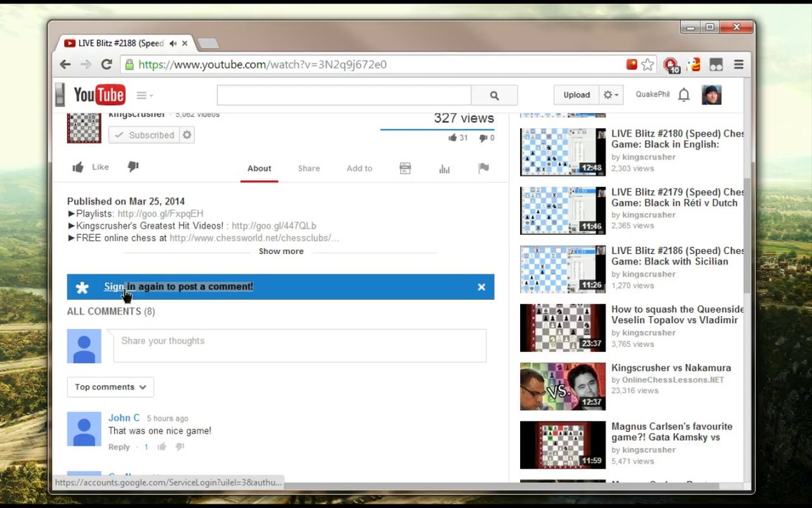
Task: Click the kingscrusher channel avatar
Action: (x=84, y=127)
